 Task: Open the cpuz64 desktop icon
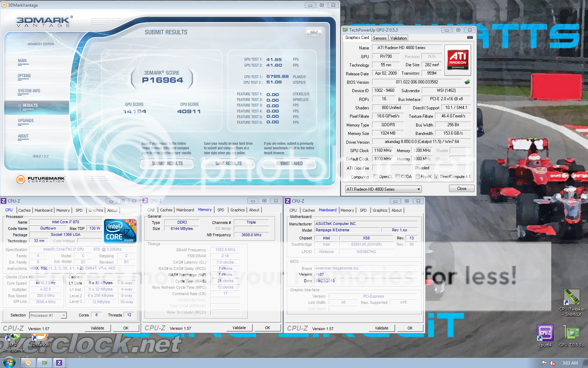click(x=545, y=336)
